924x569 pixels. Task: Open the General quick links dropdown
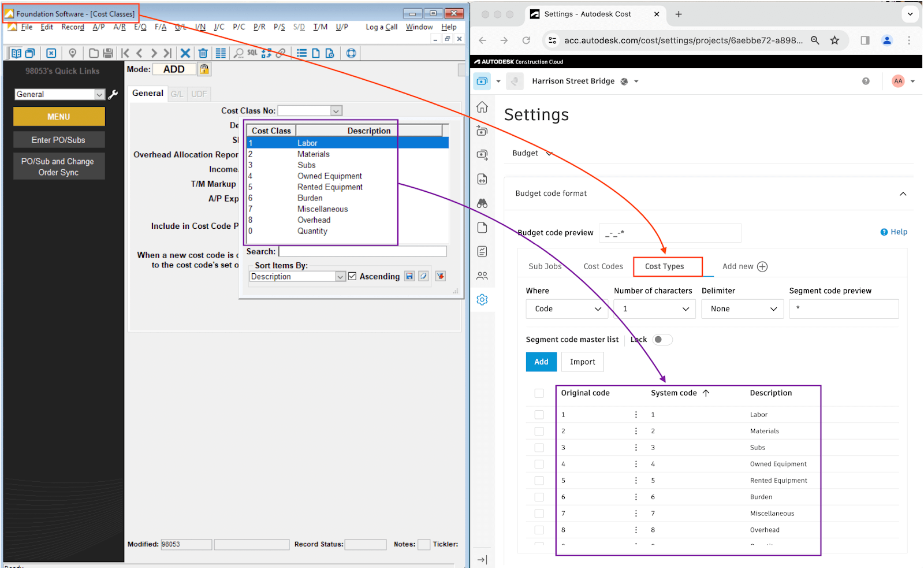click(x=99, y=94)
